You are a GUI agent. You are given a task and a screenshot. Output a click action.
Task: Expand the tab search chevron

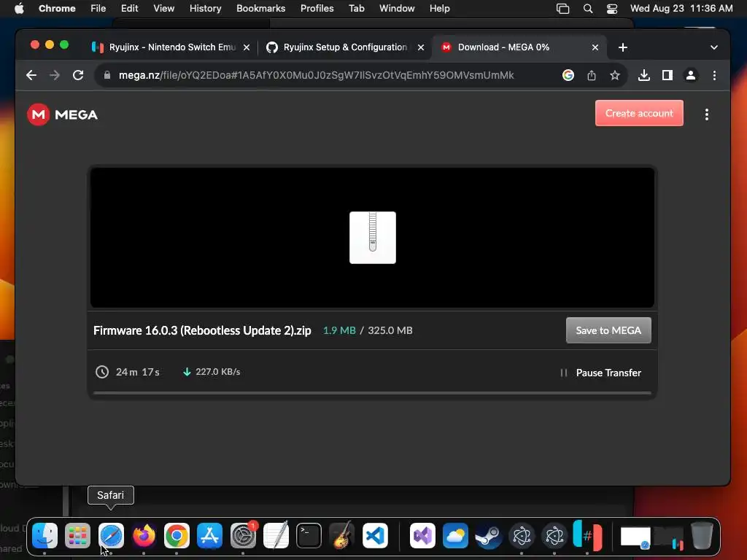click(x=714, y=47)
